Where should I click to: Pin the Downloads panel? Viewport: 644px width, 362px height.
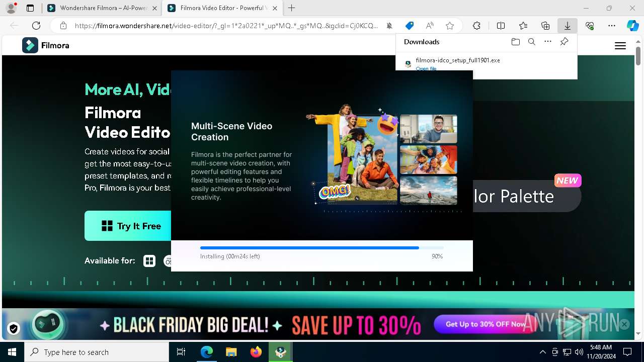564,42
